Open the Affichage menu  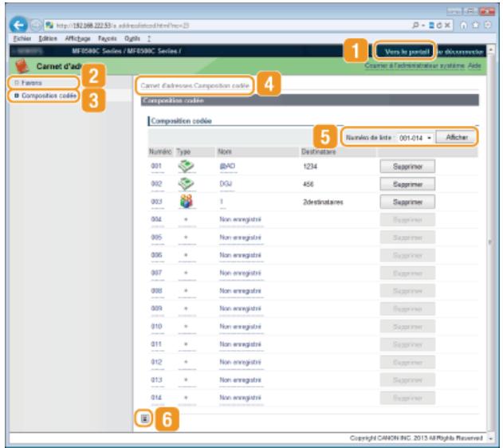tap(77, 38)
